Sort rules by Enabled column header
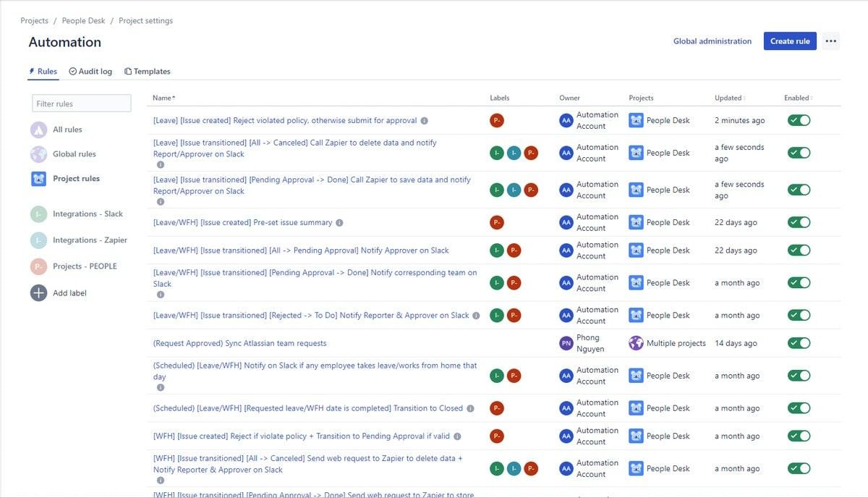This screenshot has height=498, width=868. 798,98
